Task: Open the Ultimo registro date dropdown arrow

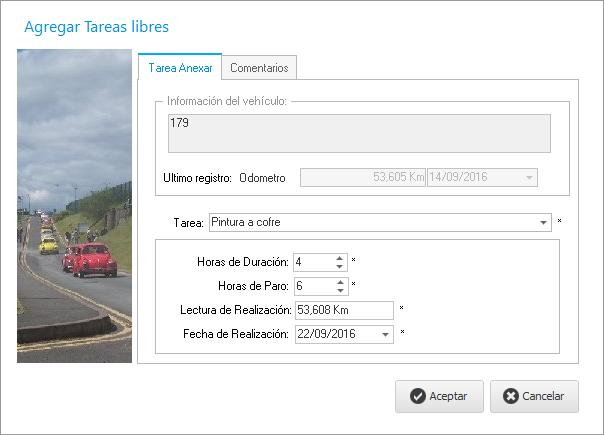Action: coord(529,178)
